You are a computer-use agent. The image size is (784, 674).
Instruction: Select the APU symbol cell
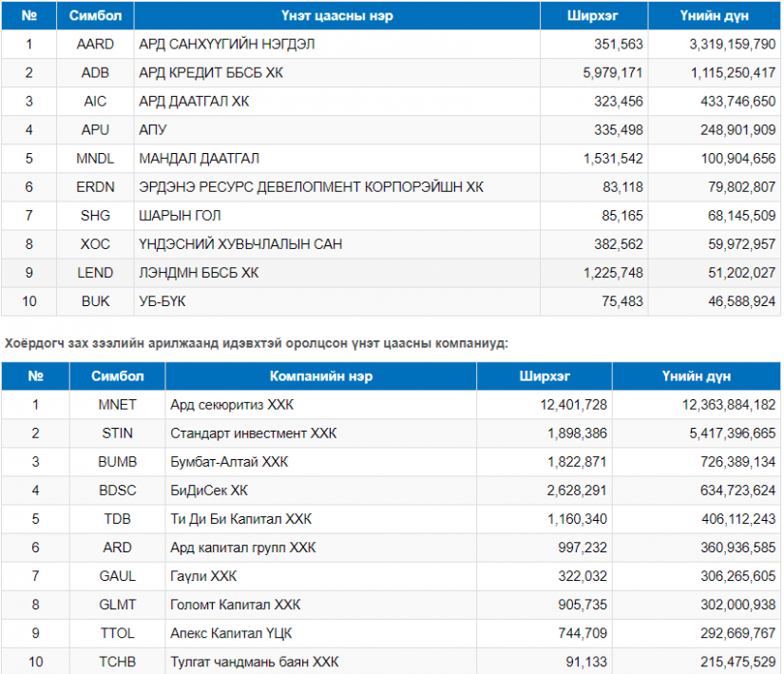click(95, 129)
